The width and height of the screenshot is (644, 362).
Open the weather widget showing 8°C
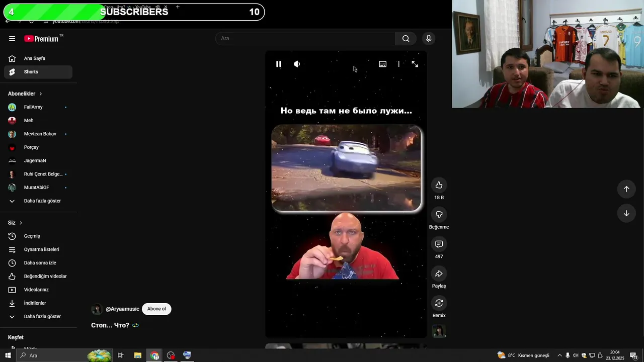tap(523, 355)
